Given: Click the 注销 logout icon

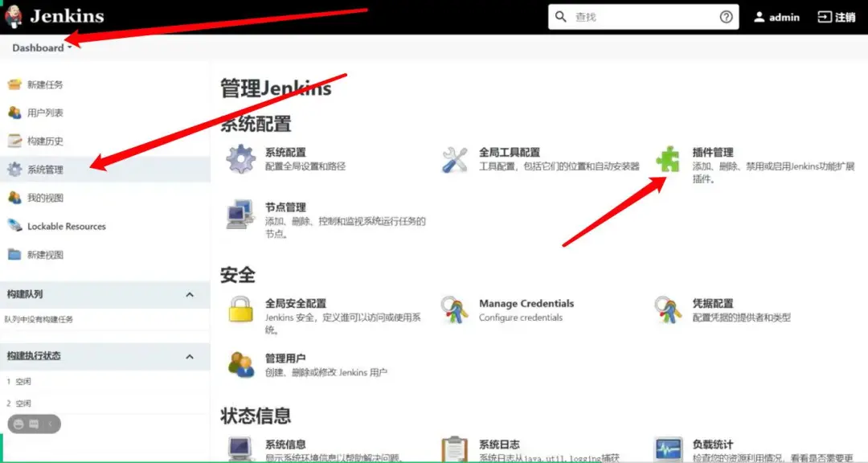Looking at the screenshot, I should (x=825, y=17).
